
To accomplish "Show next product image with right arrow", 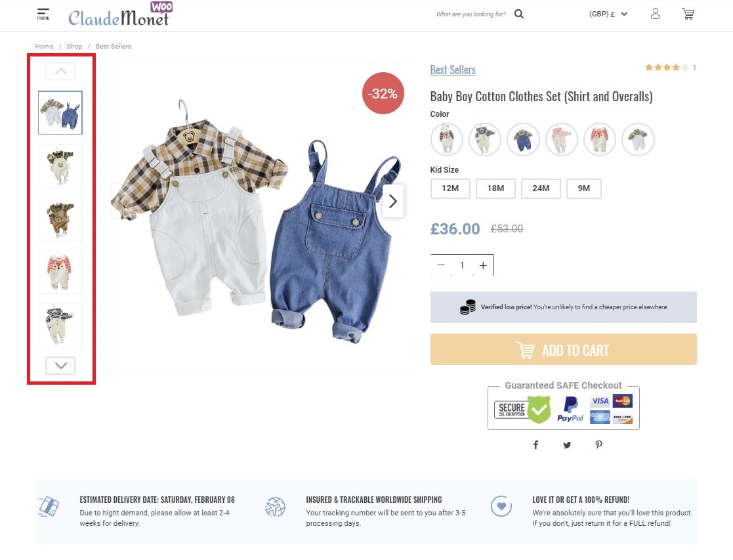I will (x=393, y=201).
